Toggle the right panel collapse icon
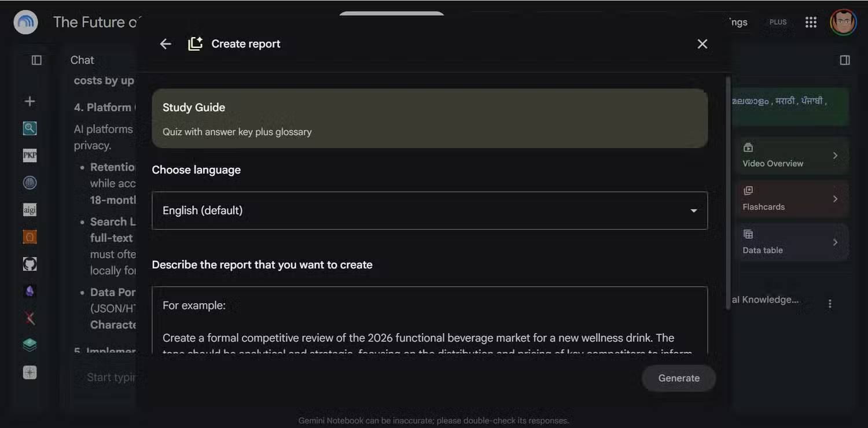The image size is (868, 428). coord(845,60)
